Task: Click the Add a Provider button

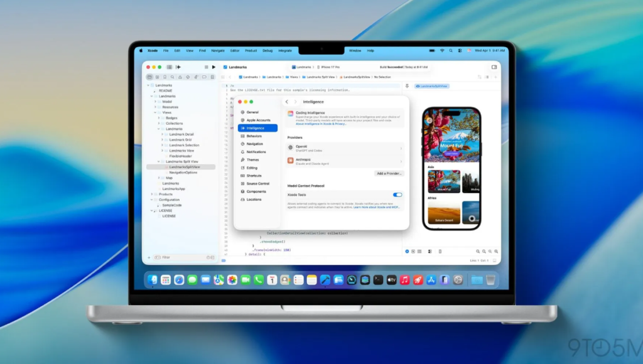Action: point(389,173)
